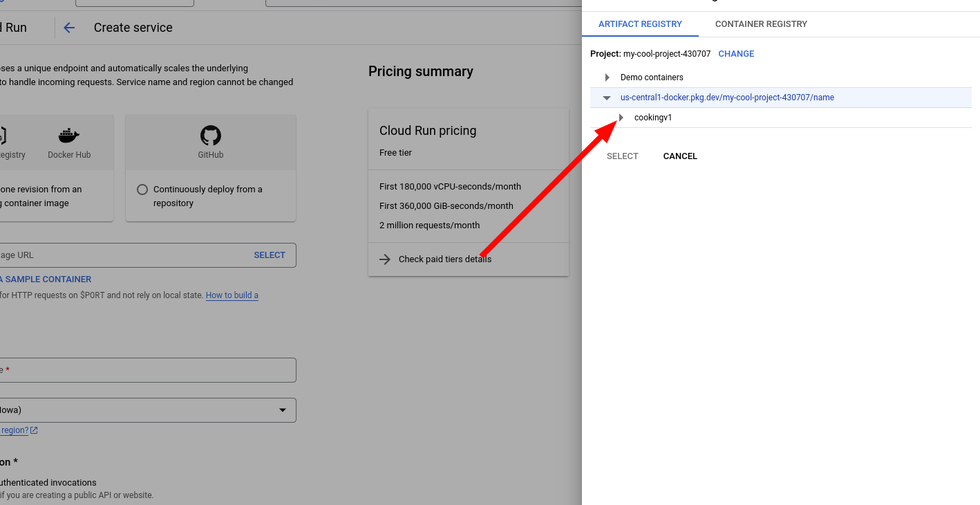Select the Demo containers row text
The image size is (980, 505).
click(x=652, y=77)
